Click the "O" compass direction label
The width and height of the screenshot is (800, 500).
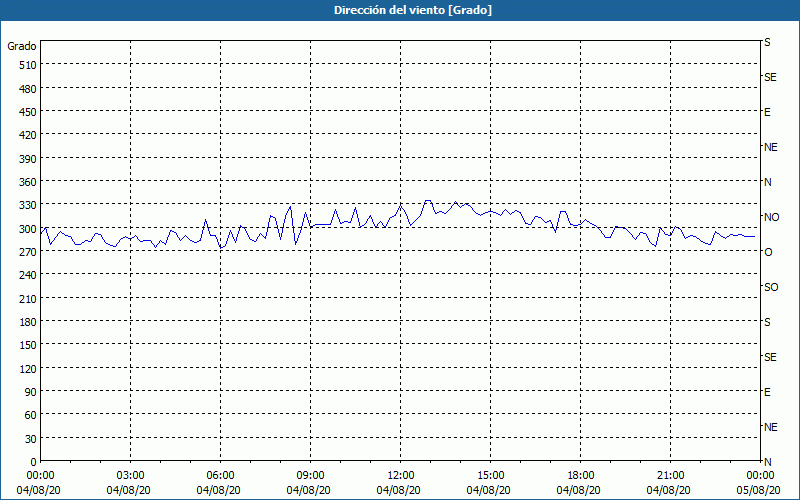click(x=768, y=252)
